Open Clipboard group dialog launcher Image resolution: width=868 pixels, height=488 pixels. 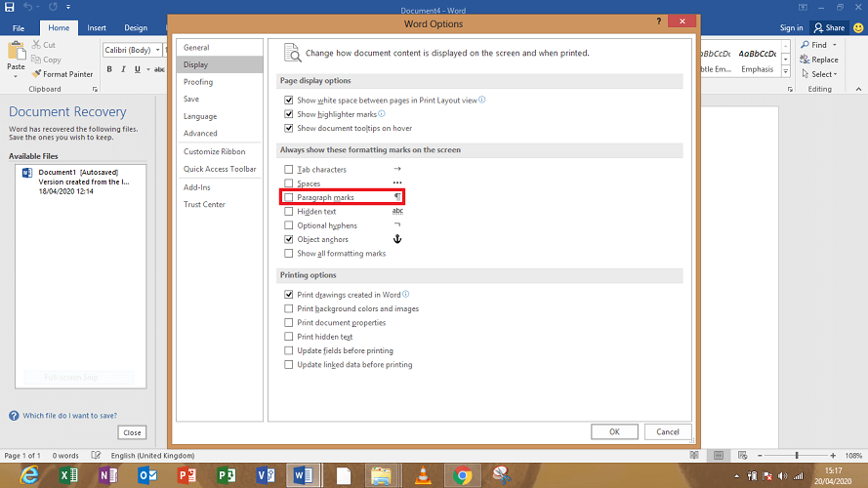[x=96, y=89]
